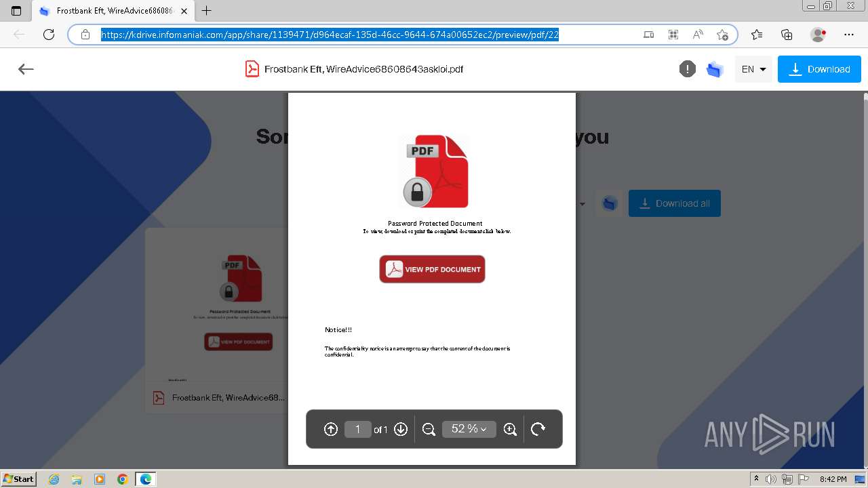Click the browser refresh button

click(x=49, y=35)
